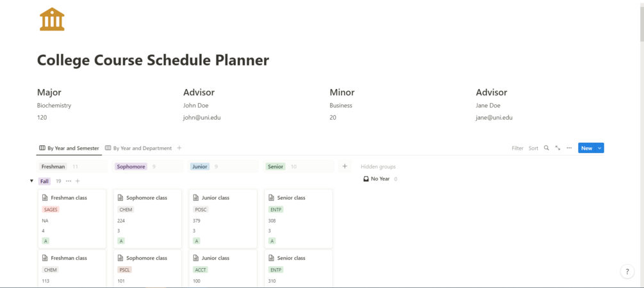Add a new year group column
Image resolution: width=644 pixels, height=288 pixels.
coord(345,166)
